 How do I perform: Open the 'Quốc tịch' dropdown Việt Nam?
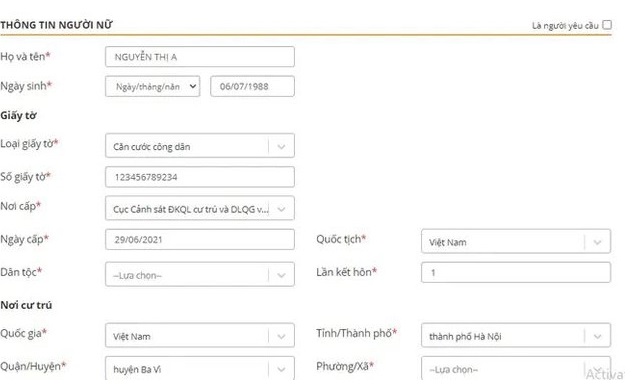click(x=516, y=242)
